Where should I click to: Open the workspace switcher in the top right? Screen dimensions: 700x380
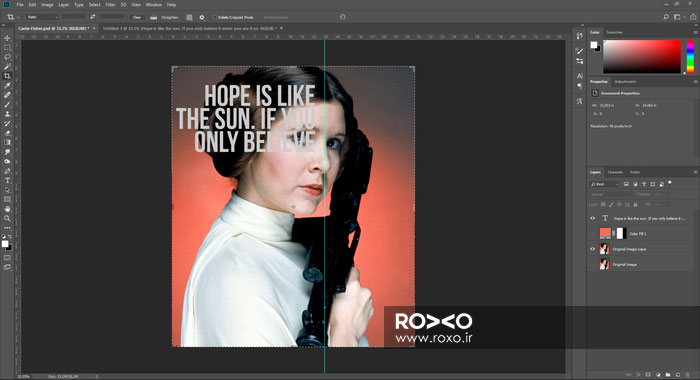[x=678, y=17]
